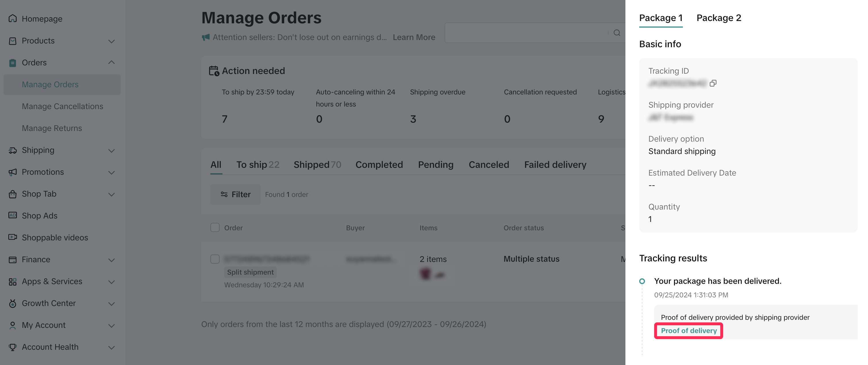Click the Homepage house icon

click(x=12, y=18)
